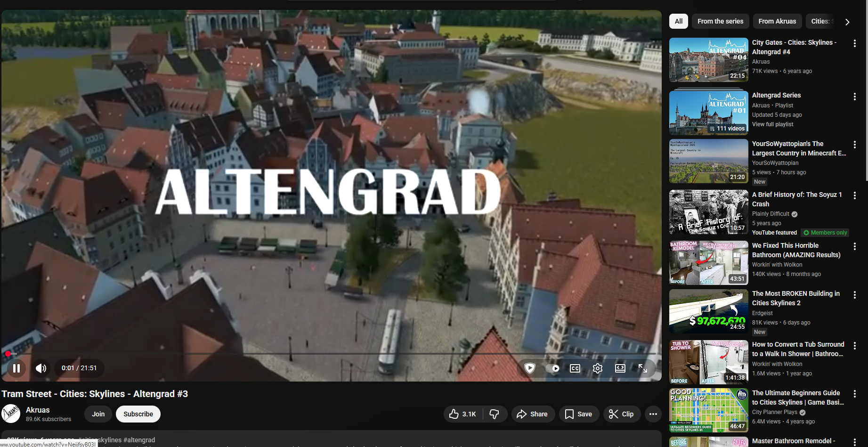Toggle closed captions with the CC button
Screen dimensions: 868x447
click(x=575, y=368)
